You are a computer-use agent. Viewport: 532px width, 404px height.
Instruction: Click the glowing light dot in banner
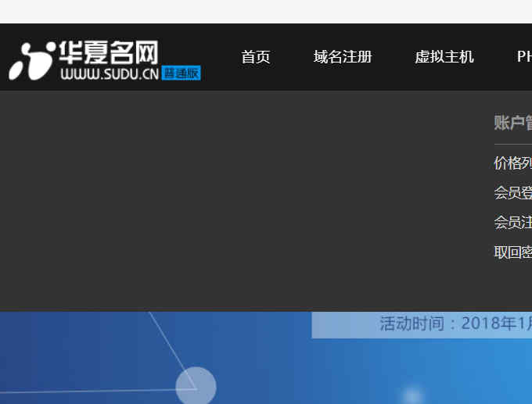tap(412, 395)
